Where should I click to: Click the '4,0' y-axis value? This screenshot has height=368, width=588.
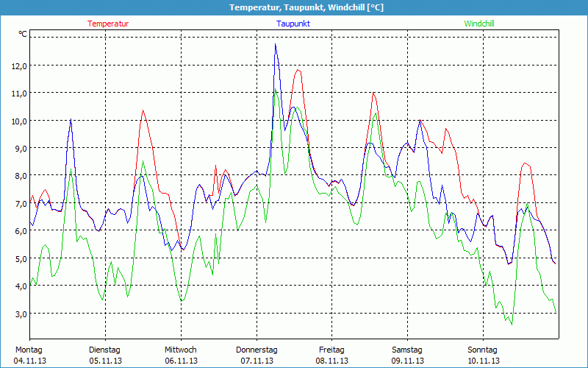coord(21,286)
